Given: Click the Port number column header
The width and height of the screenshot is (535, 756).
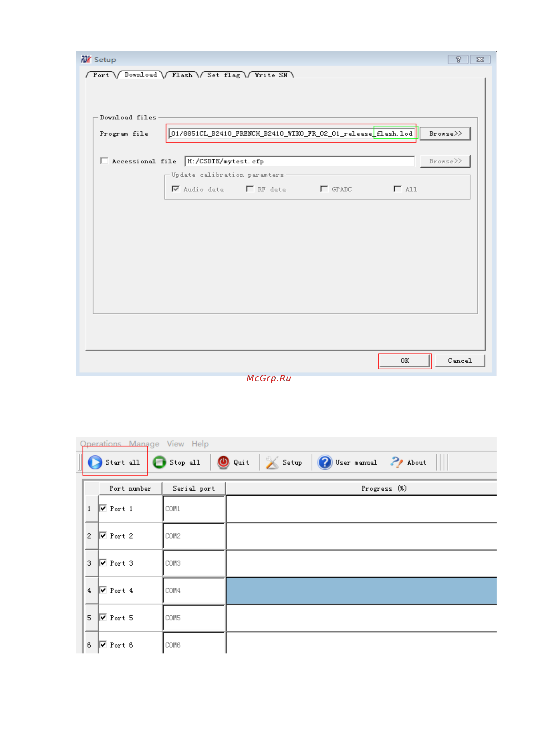Looking at the screenshot, I should pos(130,488).
